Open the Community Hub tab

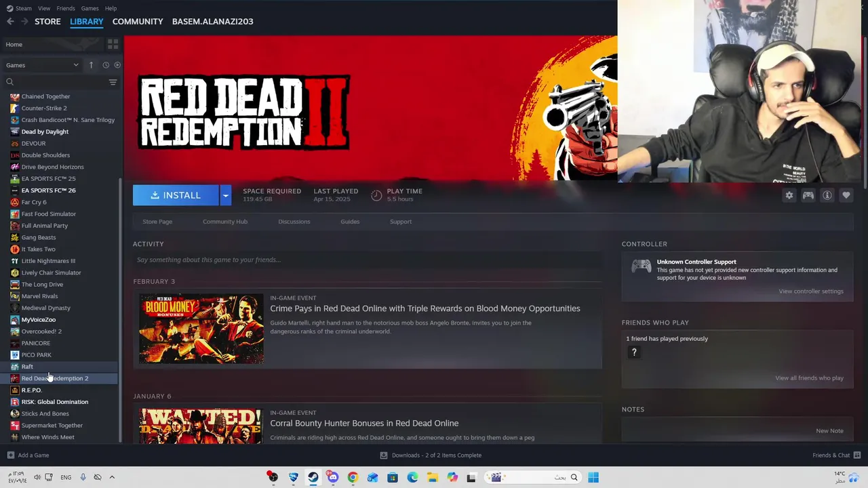click(x=225, y=222)
